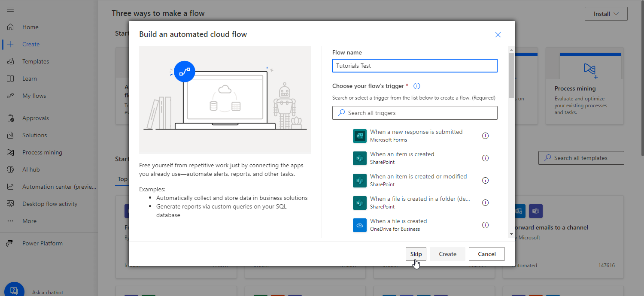Expand the Install dropdown

click(606, 14)
